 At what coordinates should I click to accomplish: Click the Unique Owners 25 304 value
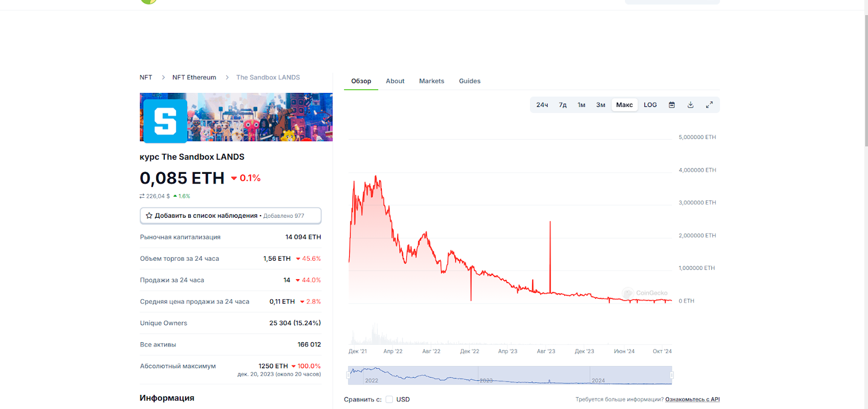click(x=295, y=323)
